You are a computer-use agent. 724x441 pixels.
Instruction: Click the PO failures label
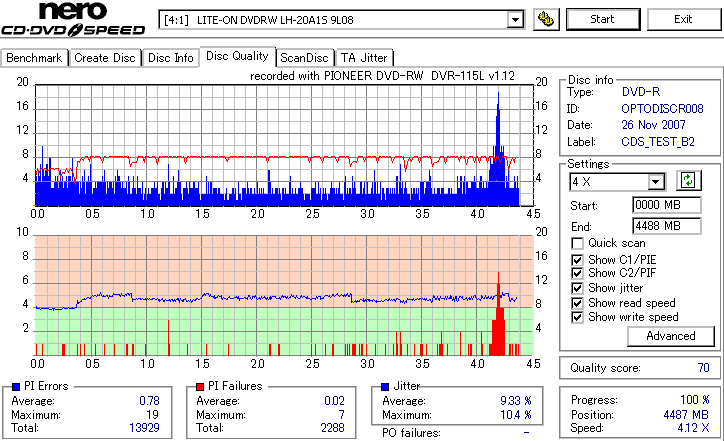coord(411,433)
